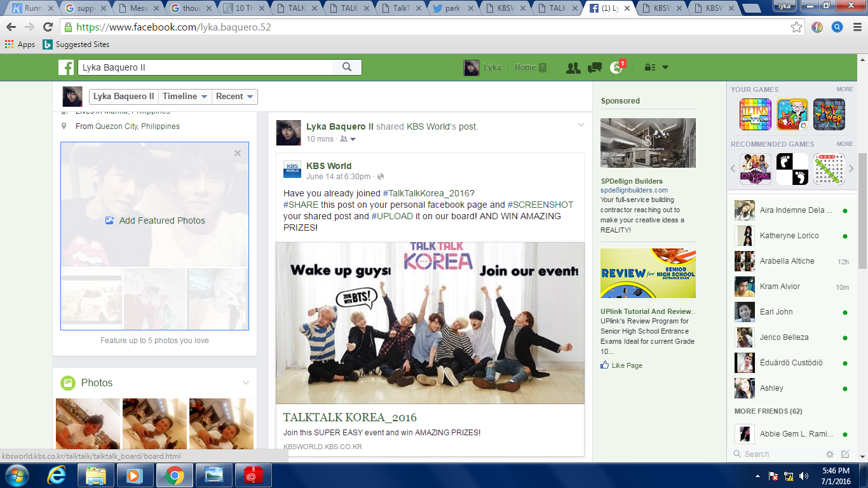Open the Privacy Shortcuts lock icon
This screenshot has height=488, width=868.
[650, 67]
